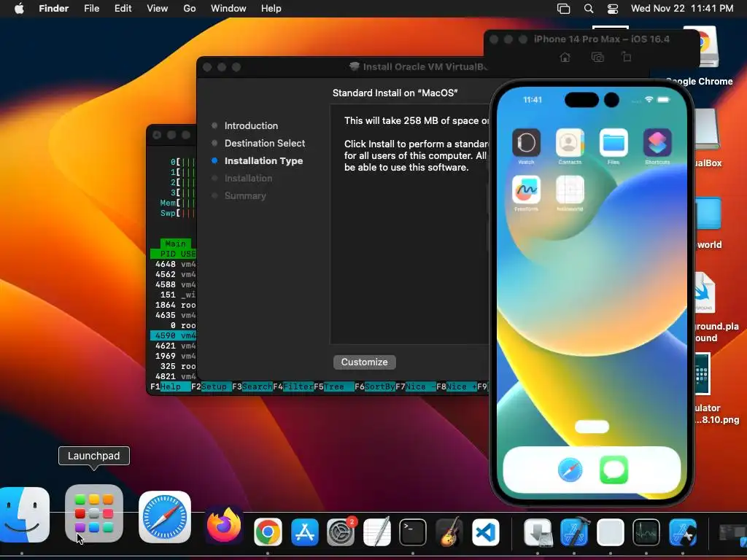Open Finder from the Dock
Viewport: 747px width, 560px height.
click(x=24, y=514)
